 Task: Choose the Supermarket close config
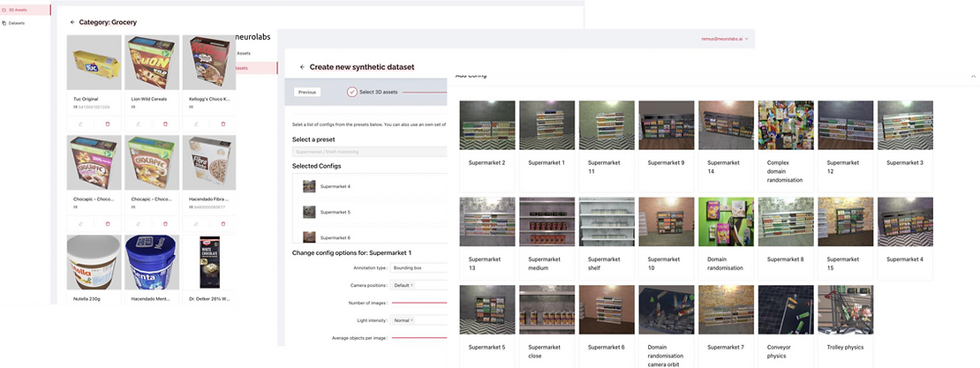[547, 327]
